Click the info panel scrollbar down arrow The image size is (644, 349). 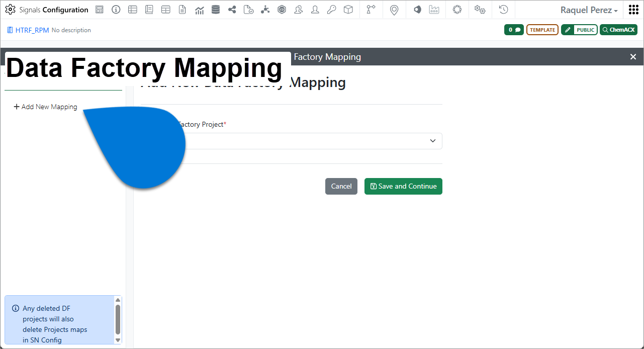[118, 340]
